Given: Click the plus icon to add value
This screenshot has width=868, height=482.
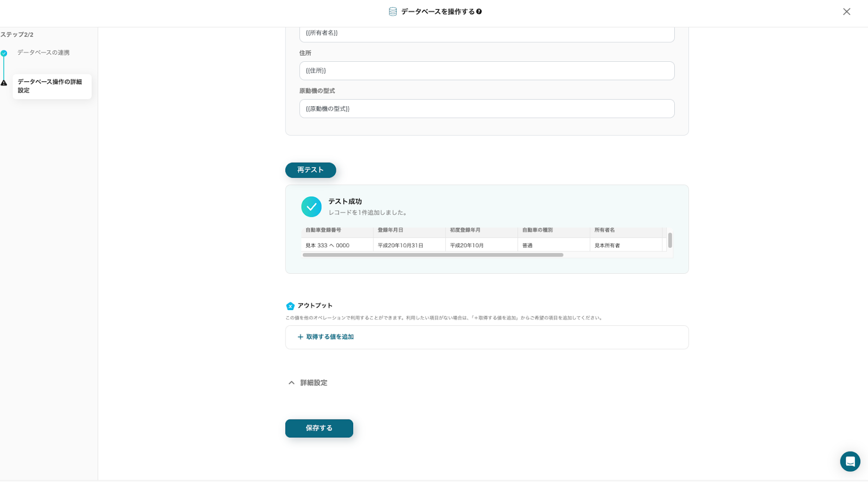Looking at the screenshot, I should click(x=300, y=337).
